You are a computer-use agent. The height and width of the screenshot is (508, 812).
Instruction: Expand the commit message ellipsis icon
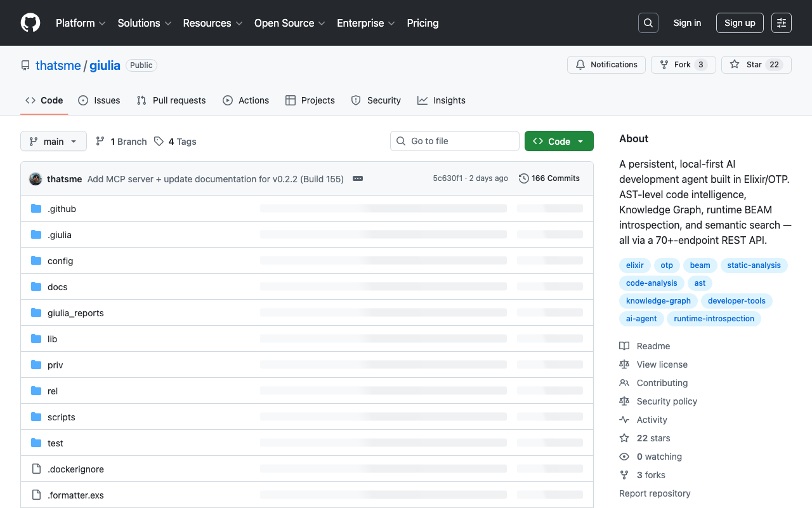358,178
